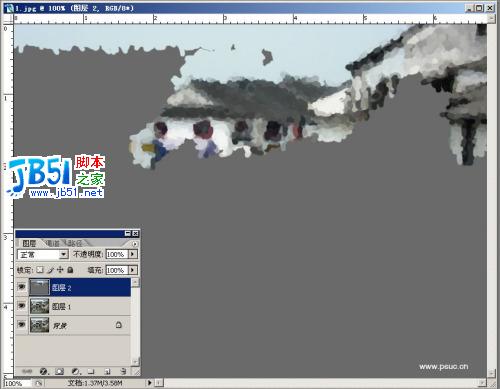Screen dimensions: 500x389
Task: Hide layer 图层 2 with its eye icon
Action: point(22,287)
